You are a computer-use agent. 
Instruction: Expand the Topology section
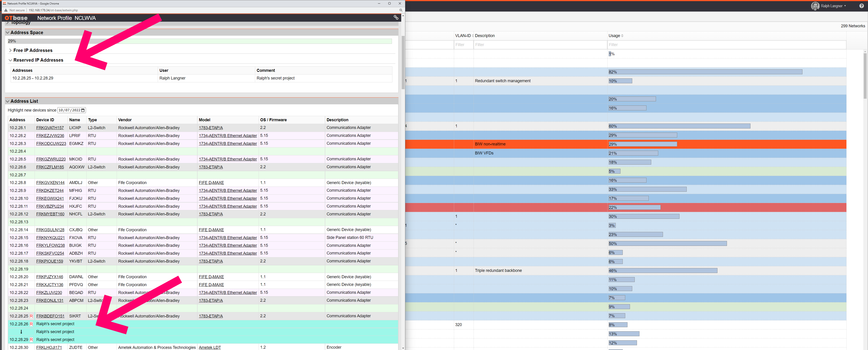click(7, 23)
